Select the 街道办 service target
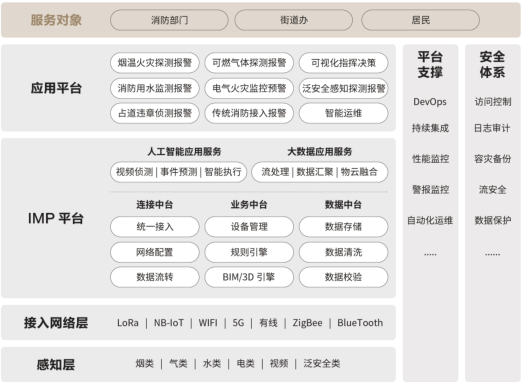This screenshot has width=523, height=384. point(294,20)
